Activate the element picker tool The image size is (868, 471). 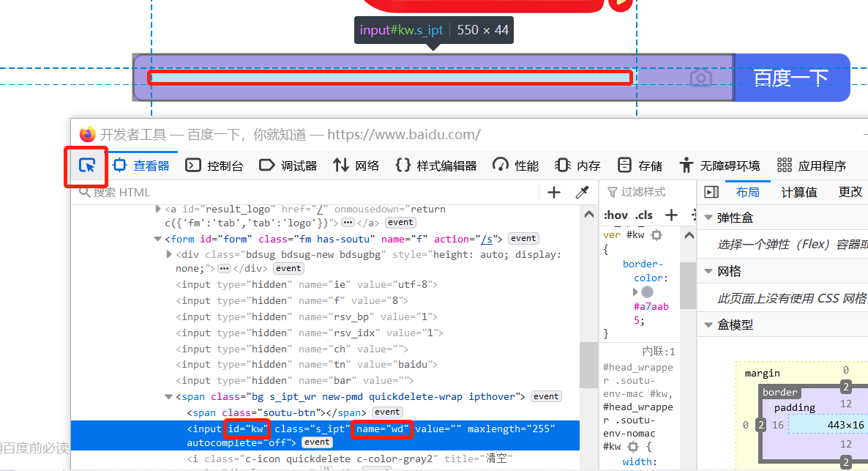[x=87, y=165]
